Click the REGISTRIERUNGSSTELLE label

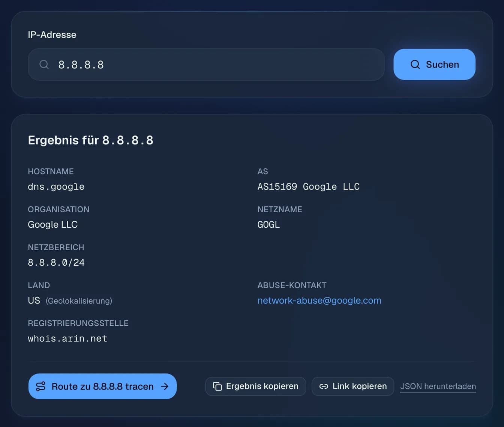tap(78, 323)
